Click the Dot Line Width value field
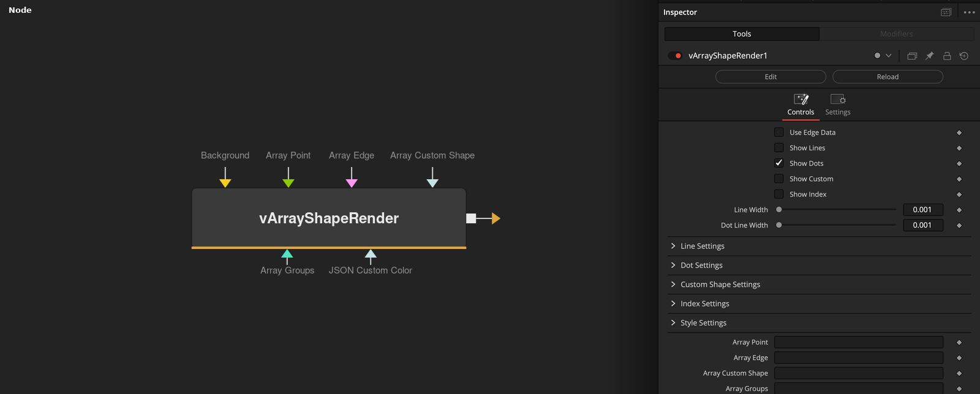 923,225
